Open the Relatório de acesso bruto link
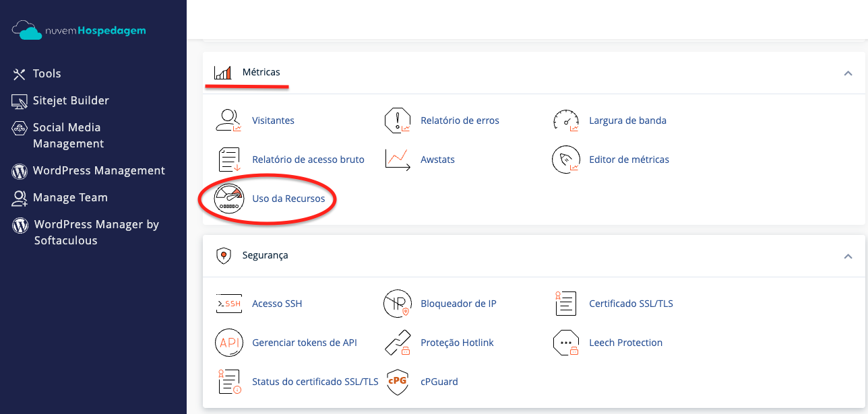 pyautogui.click(x=308, y=160)
